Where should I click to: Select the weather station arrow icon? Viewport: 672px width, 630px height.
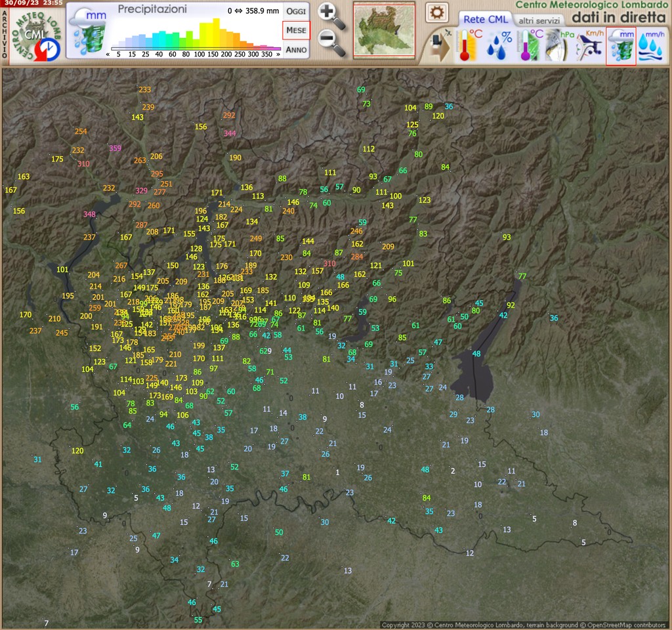click(x=440, y=45)
